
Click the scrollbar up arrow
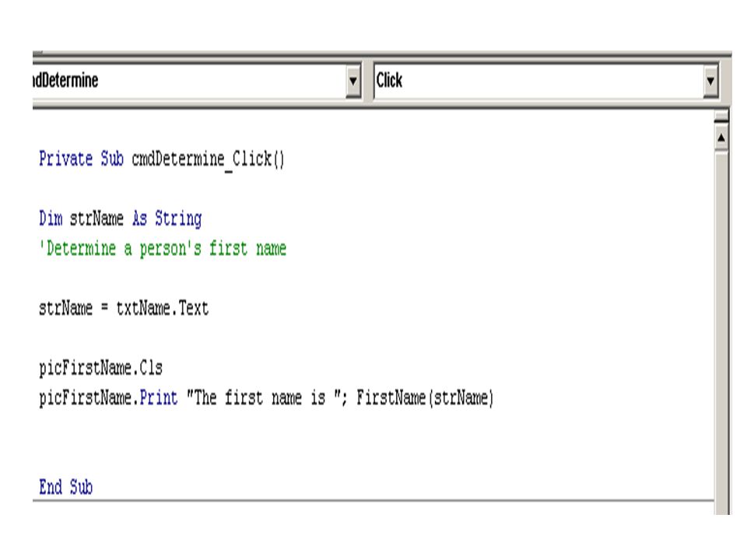(x=721, y=138)
